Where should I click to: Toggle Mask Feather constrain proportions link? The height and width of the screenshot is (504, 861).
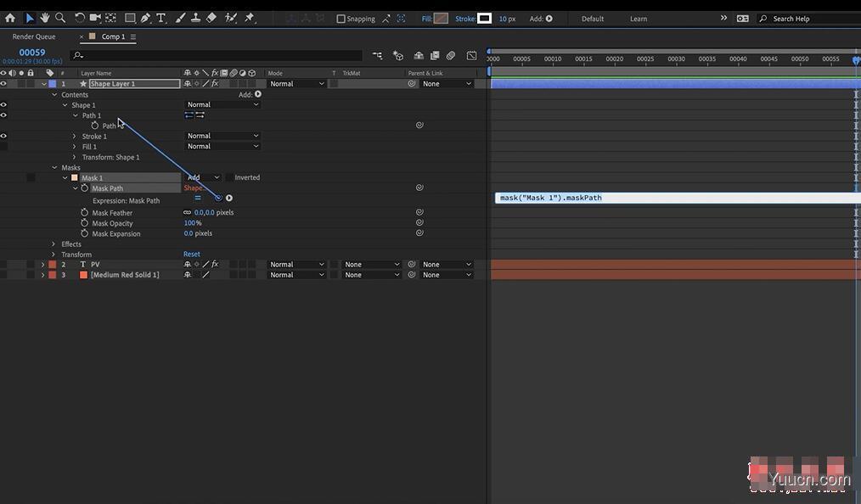tap(188, 212)
